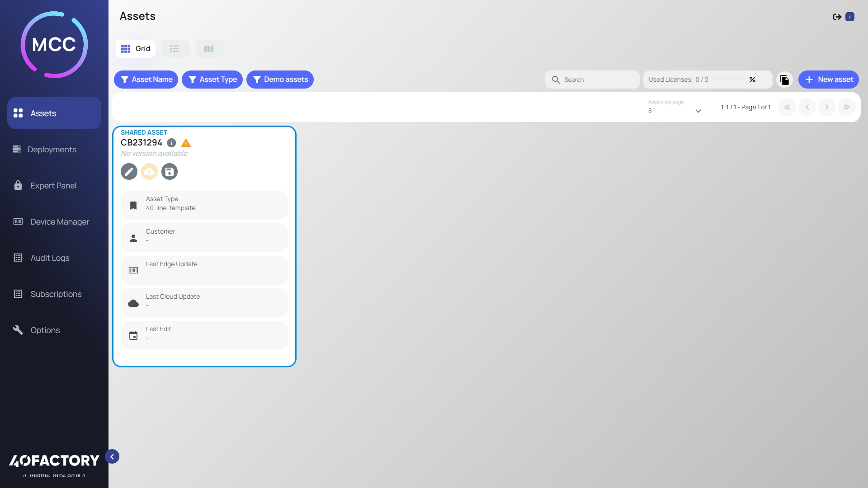This screenshot has height=488, width=868.
Task: Click the logout arrow icon
Action: [837, 17]
